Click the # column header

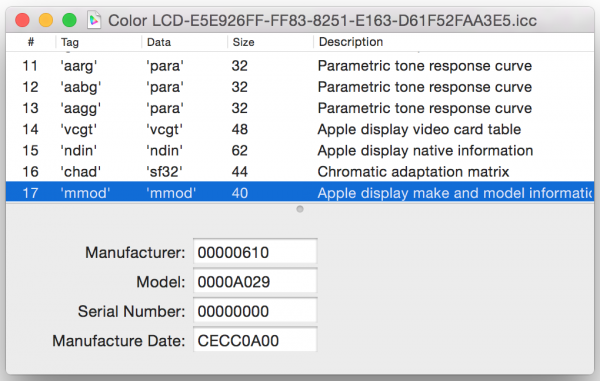click(31, 42)
